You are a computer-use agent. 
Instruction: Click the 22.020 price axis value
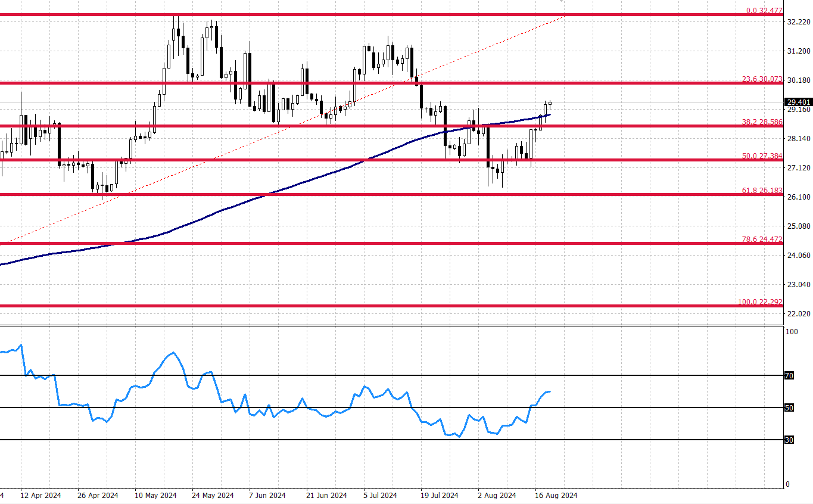coord(798,313)
